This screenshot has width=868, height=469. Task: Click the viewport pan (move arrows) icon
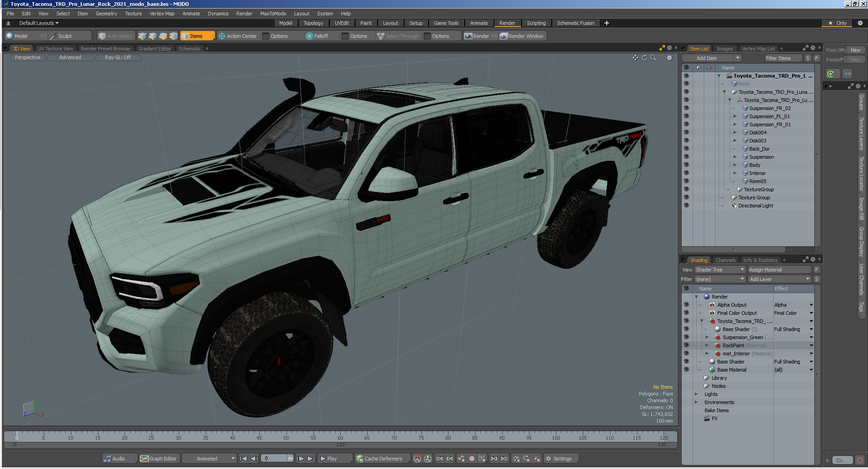click(x=635, y=58)
